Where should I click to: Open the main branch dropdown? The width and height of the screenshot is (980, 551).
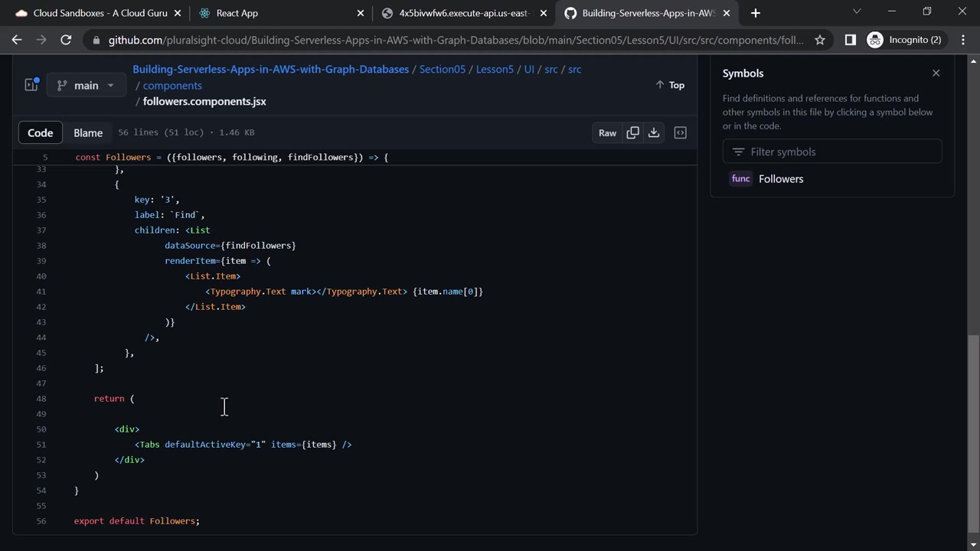click(85, 85)
